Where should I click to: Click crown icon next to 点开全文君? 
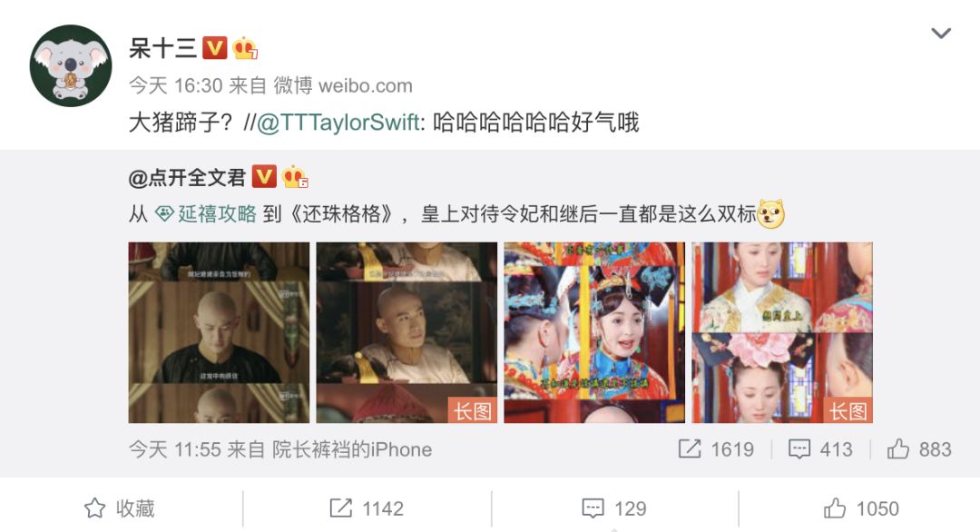294,177
